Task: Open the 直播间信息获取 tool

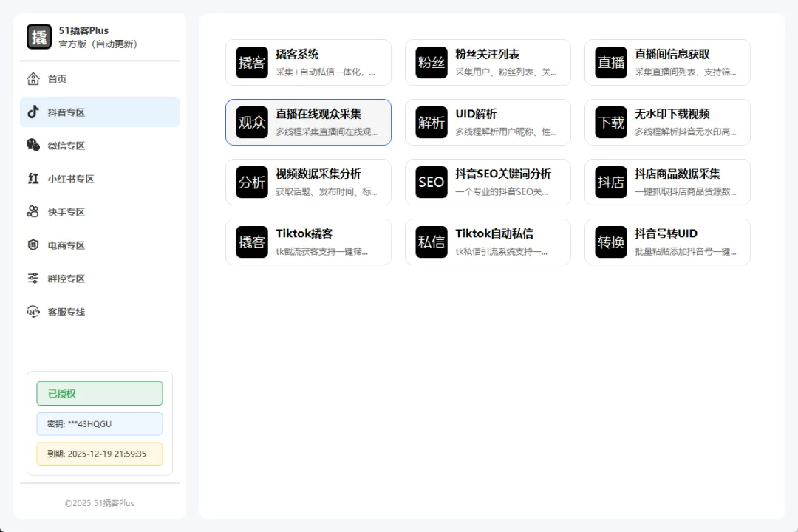Action: (611, 62)
